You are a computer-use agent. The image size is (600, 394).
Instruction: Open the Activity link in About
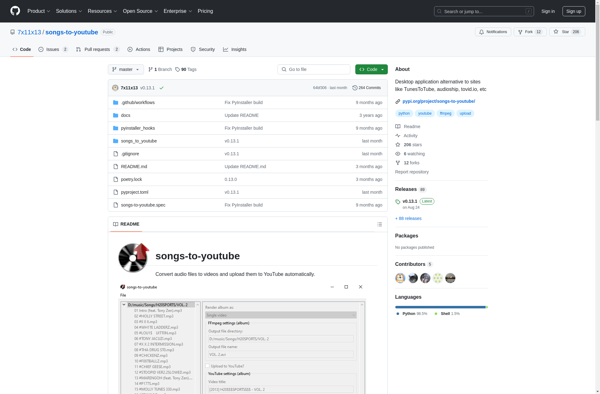(406, 135)
